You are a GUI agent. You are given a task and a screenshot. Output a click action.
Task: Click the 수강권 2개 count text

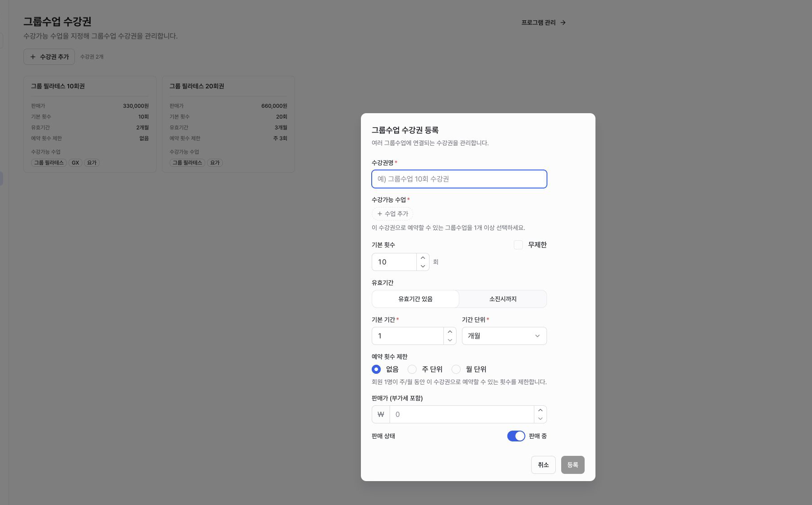(92, 57)
